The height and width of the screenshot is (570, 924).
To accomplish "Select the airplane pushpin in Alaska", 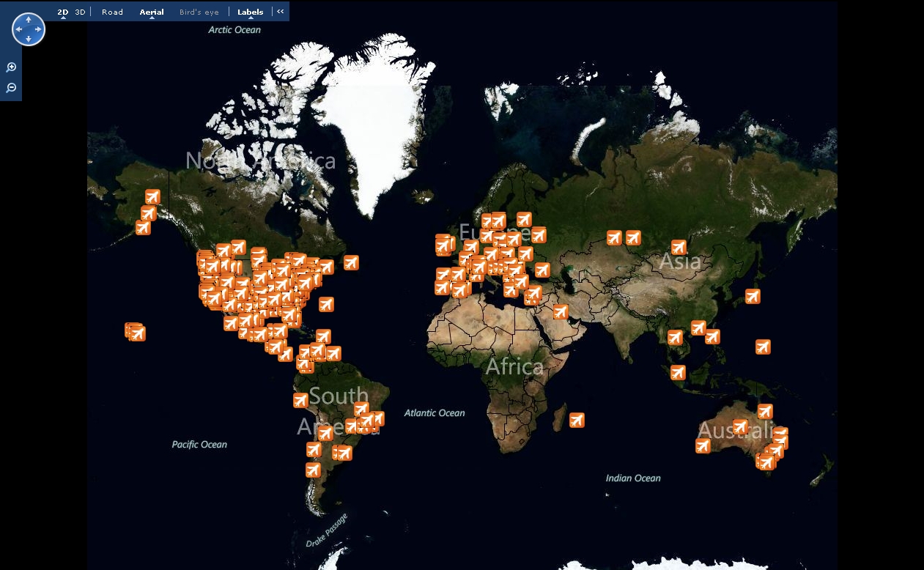I will pyautogui.click(x=151, y=196).
